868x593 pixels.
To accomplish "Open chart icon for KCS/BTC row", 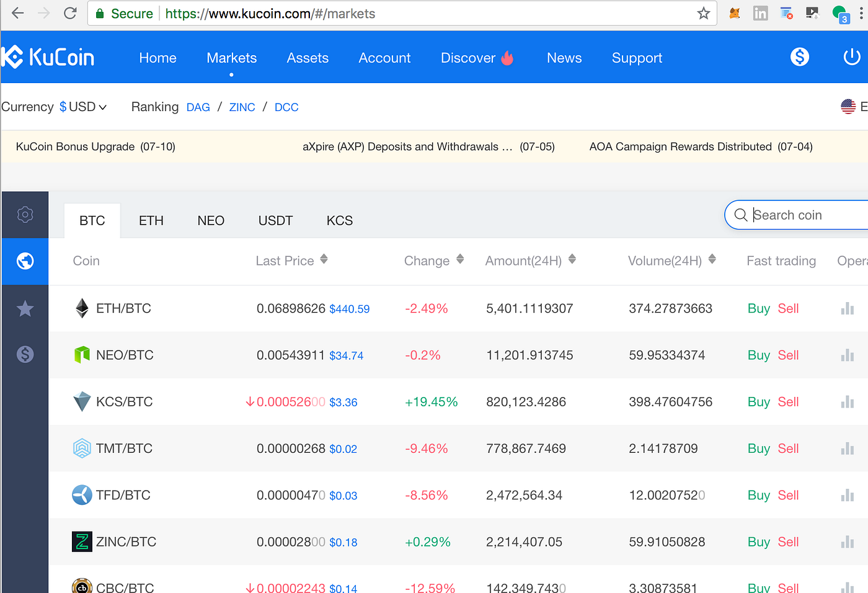I will (847, 401).
